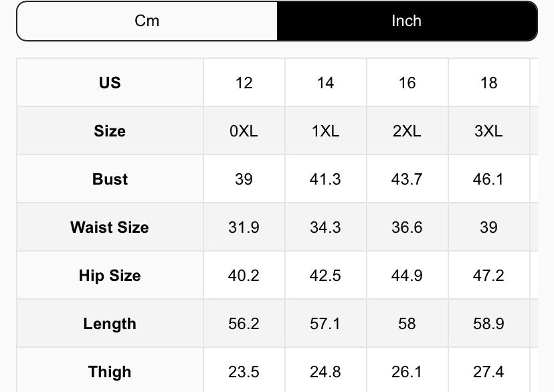Click the Hip Size row label
This screenshot has width=554, height=392.
pyautogui.click(x=110, y=275)
